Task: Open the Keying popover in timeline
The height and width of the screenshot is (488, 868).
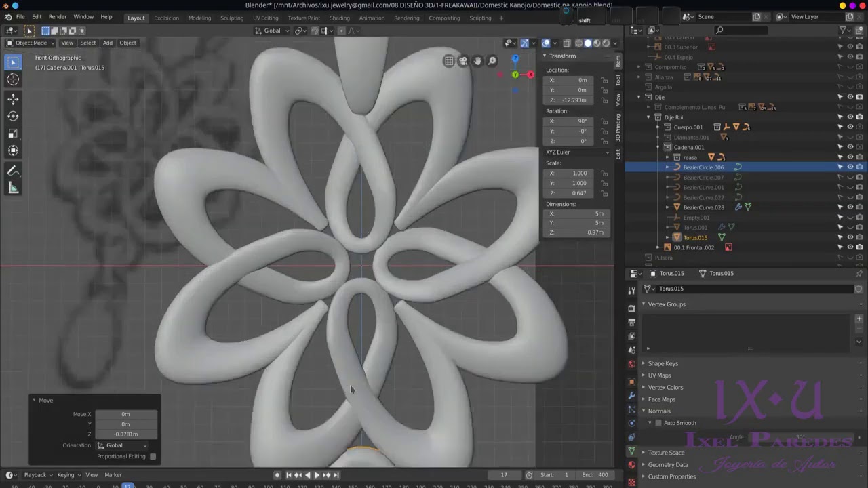Action: pyautogui.click(x=68, y=475)
